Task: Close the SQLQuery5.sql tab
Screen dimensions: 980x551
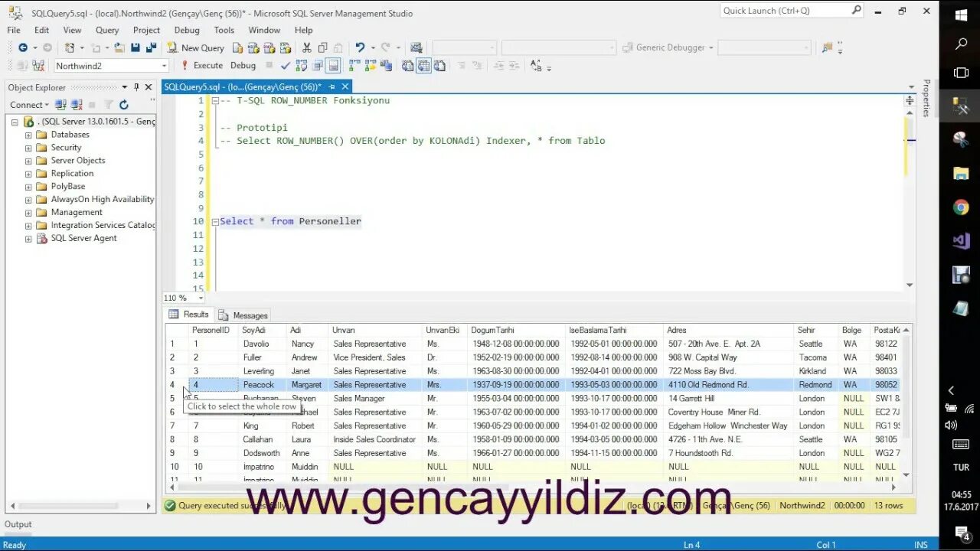Action: point(345,87)
